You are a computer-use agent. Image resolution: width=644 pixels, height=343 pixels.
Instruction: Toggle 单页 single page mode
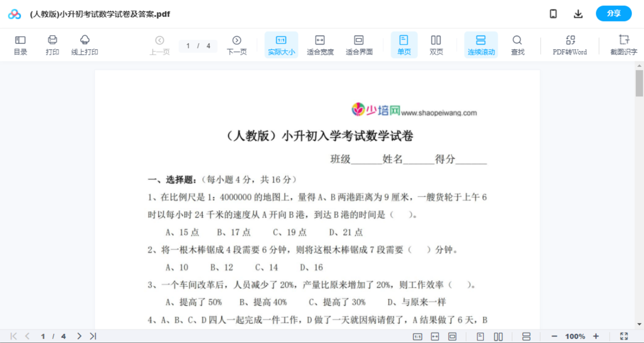[x=404, y=45]
